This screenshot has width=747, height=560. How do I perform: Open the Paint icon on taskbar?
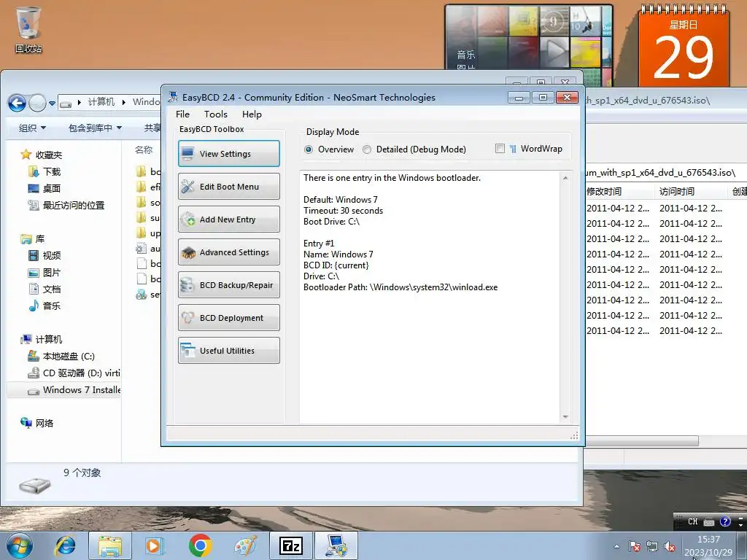click(x=245, y=545)
